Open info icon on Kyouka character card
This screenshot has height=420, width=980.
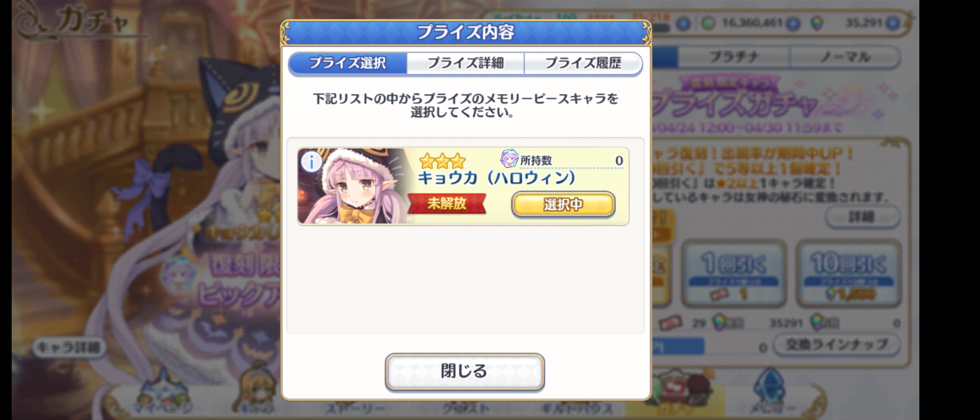tap(311, 162)
